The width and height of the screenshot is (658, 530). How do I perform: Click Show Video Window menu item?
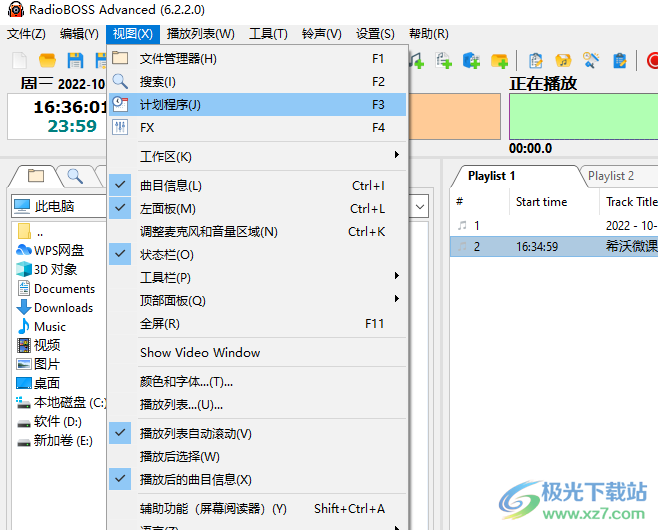(x=257, y=352)
